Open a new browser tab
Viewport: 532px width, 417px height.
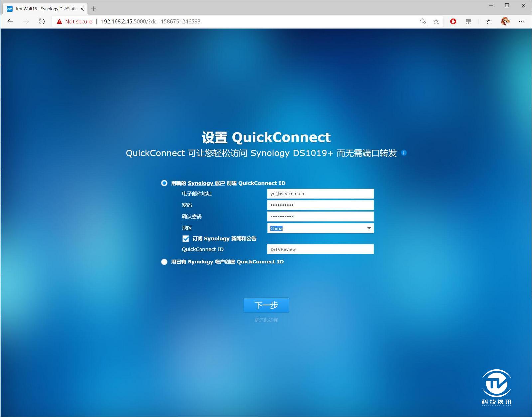[93, 9]
